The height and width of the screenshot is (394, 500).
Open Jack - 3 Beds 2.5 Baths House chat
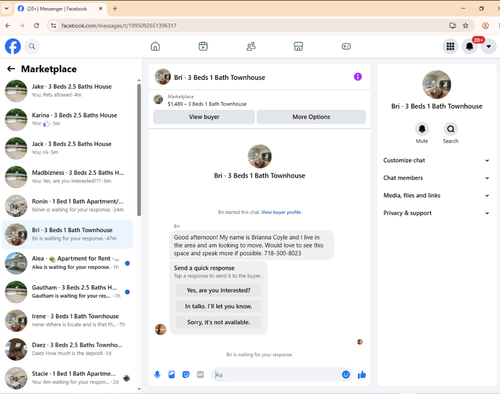click(x=68, y=148)
